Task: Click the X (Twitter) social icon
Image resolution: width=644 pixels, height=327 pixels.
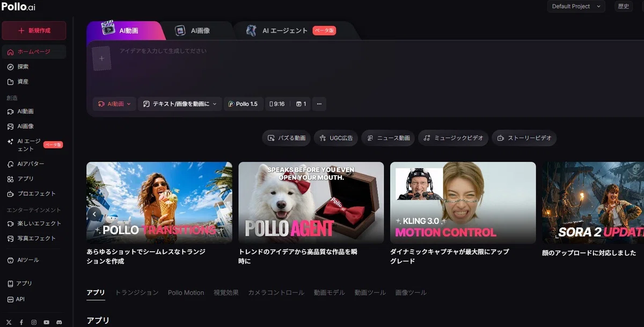Action: pos(9,322)
